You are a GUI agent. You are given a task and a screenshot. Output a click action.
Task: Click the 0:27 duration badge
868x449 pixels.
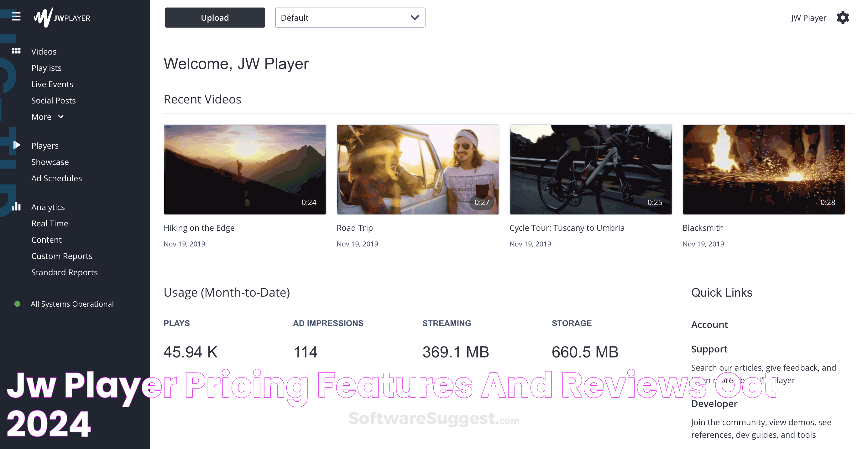(x=482, y=202)
